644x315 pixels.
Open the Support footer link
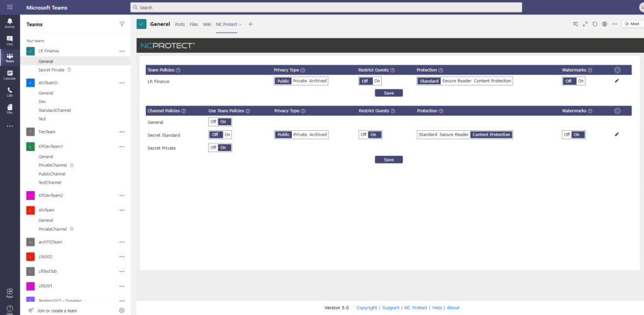pos(391,307)
